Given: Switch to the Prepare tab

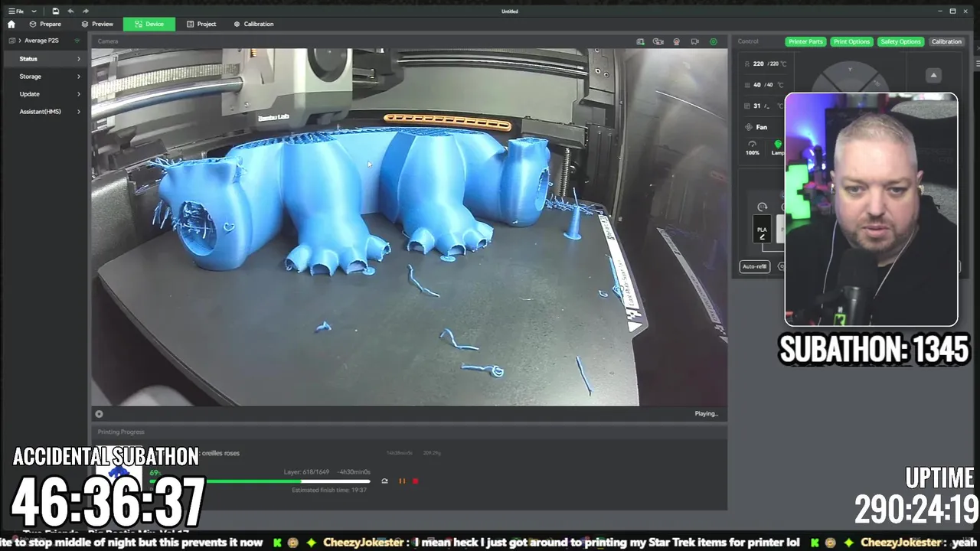Looking at the screenshot, I should click(45, 24).
